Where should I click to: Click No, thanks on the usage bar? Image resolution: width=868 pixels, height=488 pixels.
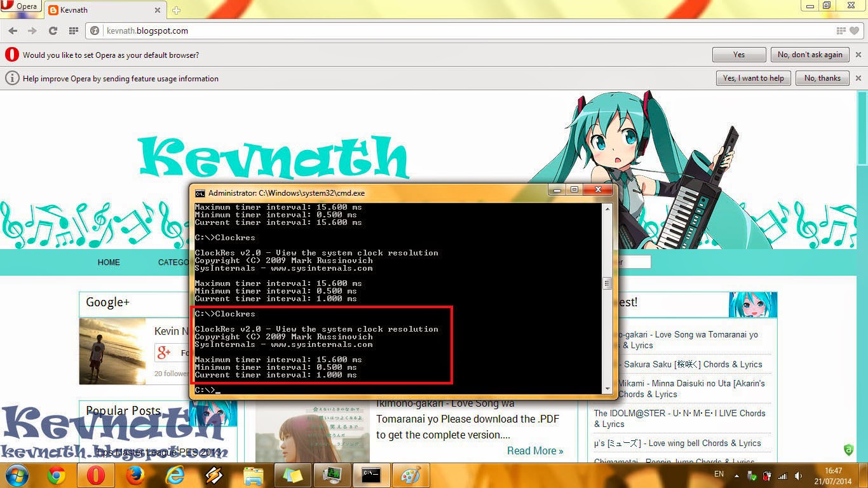(x=822, y=78)
